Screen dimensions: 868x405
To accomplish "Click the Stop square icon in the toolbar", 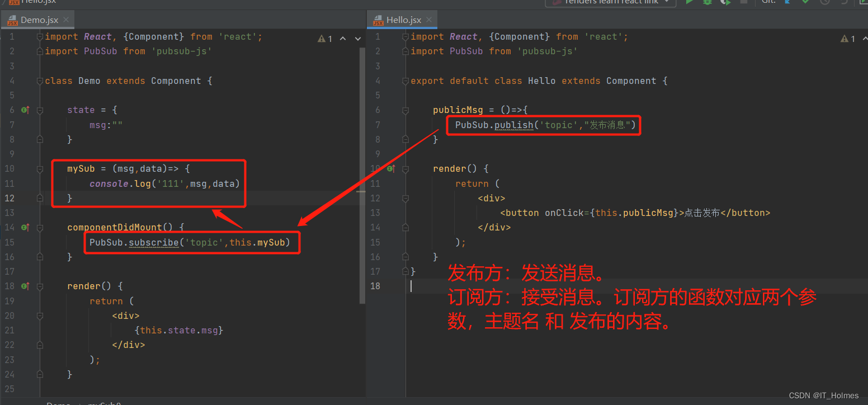I will [x=744, y=2].
